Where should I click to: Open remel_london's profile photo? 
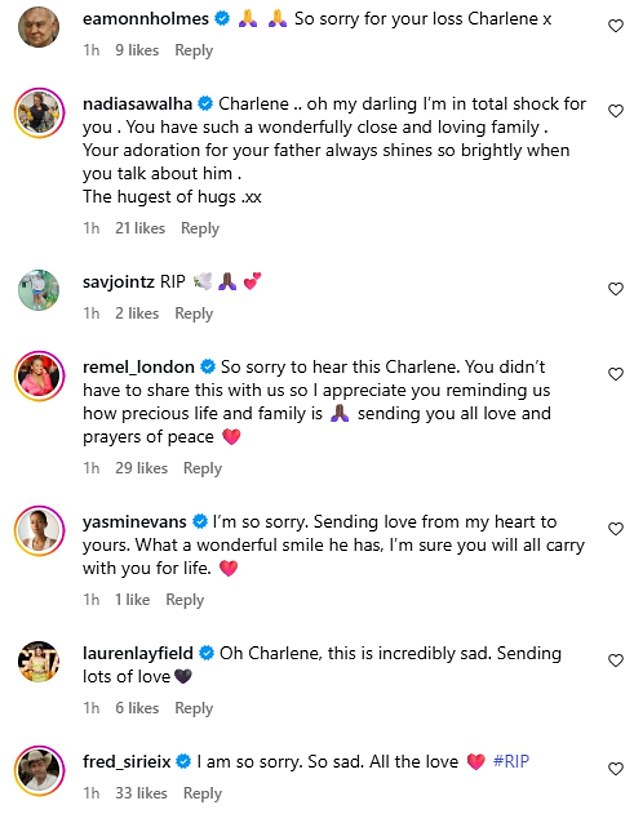(x=39, y=375)
